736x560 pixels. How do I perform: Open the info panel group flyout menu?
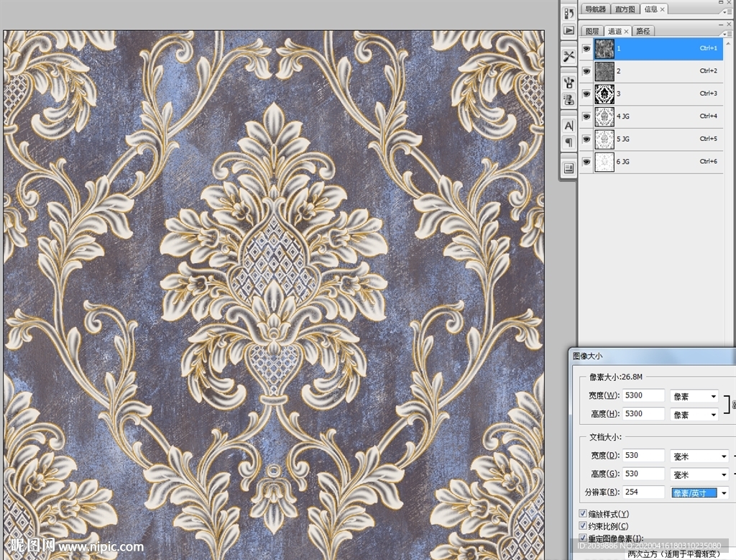(x=729, y=12)
